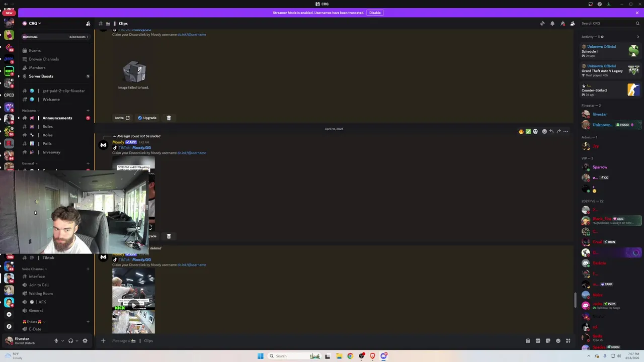Click the invite people icon beside CRG
The height and width of the screenshot is (362, 644).
(x=88, y=24)
